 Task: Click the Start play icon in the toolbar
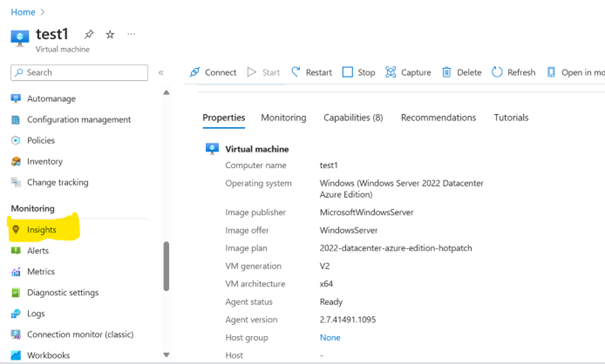click(252, 72)
